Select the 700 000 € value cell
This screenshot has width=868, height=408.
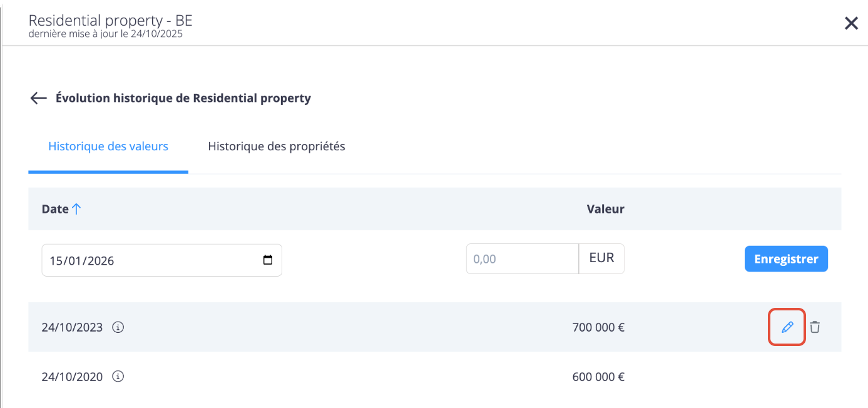(x=598, y=327)
